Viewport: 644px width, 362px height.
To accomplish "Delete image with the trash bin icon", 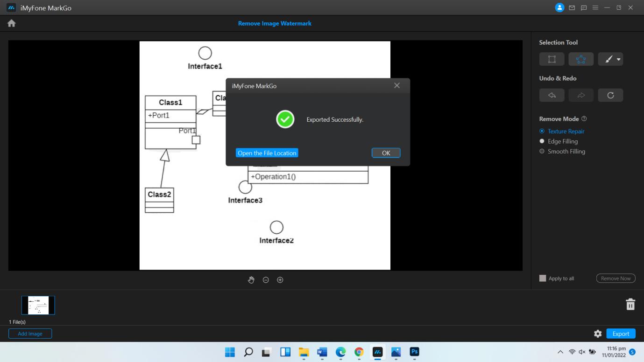I will tap(630, 304).
